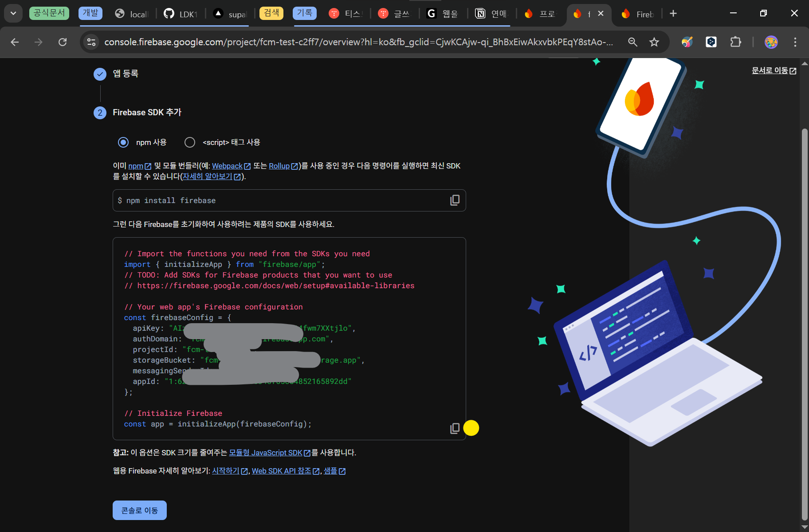
Task: Open the 자세히 알아보기 link
Action: (212, 176)
